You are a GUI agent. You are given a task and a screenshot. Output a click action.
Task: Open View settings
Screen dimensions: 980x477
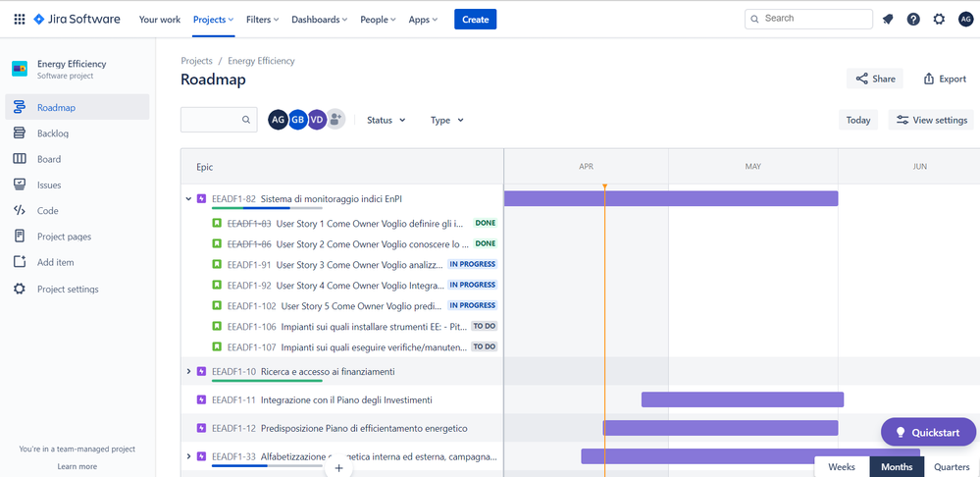pyautogui.click(x=931, y=120)
